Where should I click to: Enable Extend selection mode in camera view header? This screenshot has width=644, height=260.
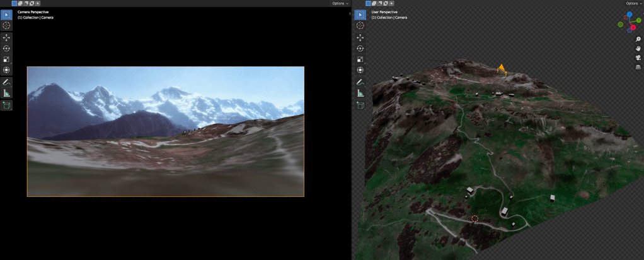(x=20, y=3)
